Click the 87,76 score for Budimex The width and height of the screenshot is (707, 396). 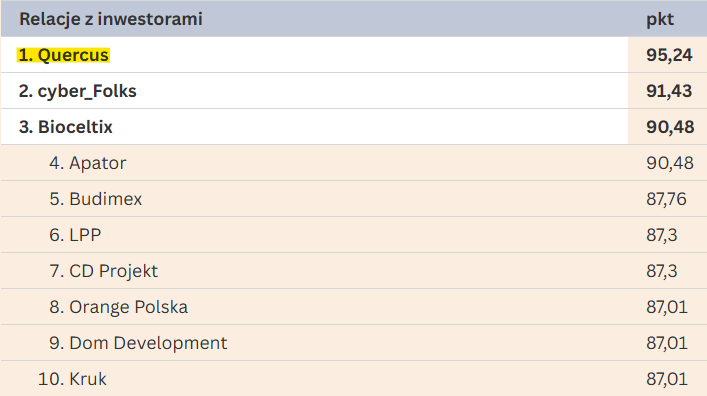coord(666,199)
